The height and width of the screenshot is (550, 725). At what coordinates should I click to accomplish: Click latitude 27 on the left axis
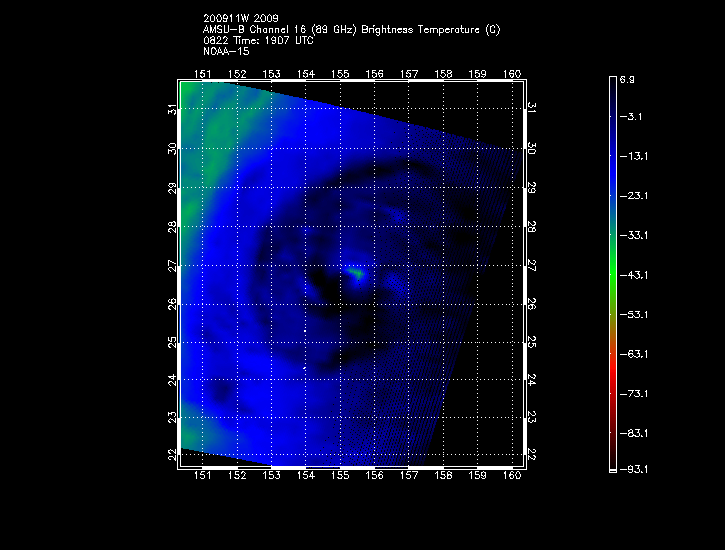(172, 266)
